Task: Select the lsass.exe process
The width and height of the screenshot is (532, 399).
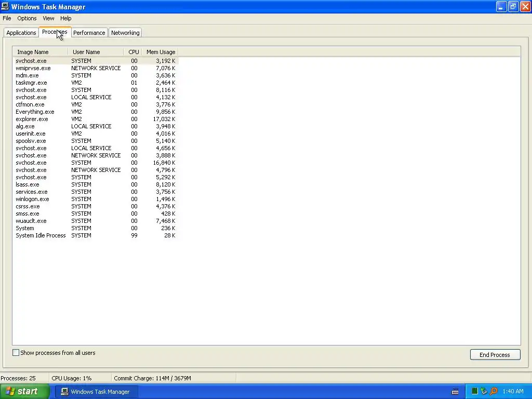Action: pyautogui.click(x=96, y=184)
